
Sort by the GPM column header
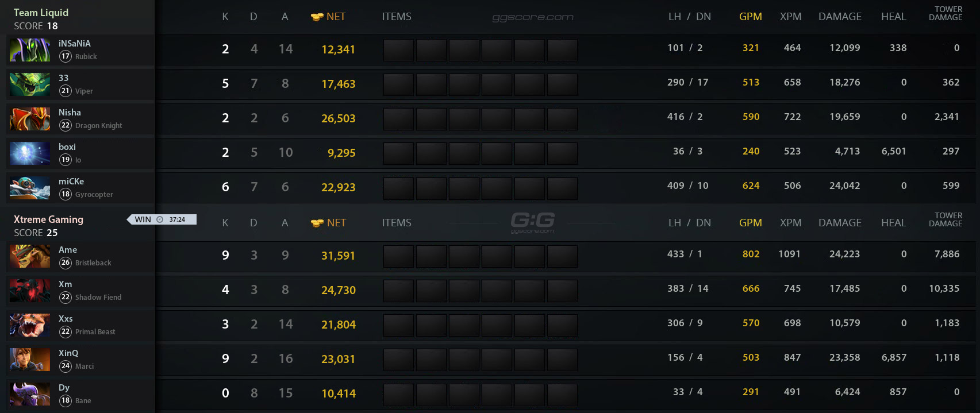pos(751,17)
